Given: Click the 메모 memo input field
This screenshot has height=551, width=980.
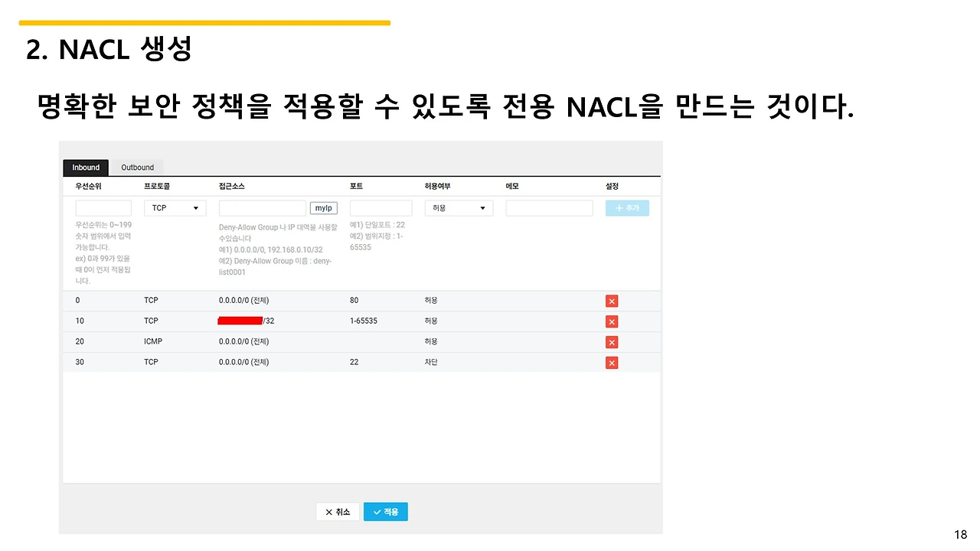Looking at the screenshot, I should 548,207.
